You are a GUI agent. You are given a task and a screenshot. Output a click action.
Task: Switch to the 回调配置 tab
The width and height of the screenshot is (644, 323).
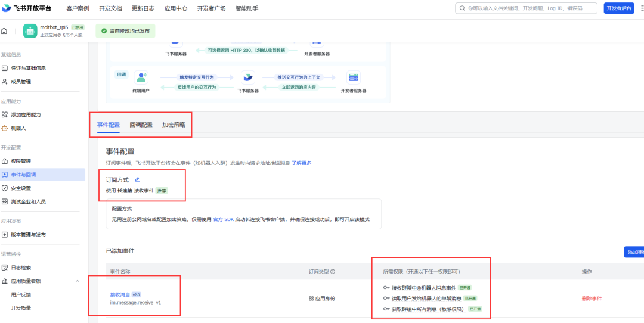(141, 125)
